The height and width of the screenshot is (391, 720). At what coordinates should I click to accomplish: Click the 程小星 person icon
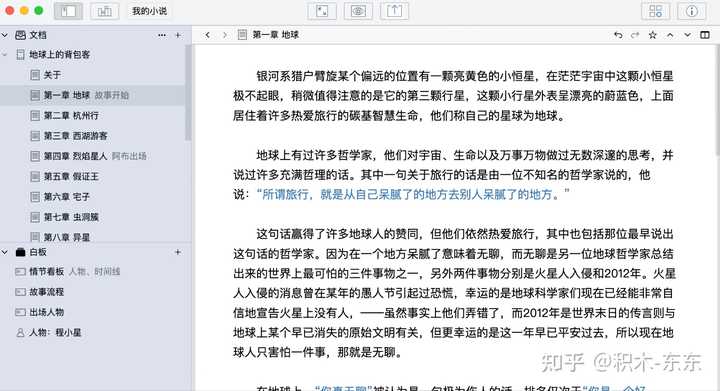click(20, 333)
